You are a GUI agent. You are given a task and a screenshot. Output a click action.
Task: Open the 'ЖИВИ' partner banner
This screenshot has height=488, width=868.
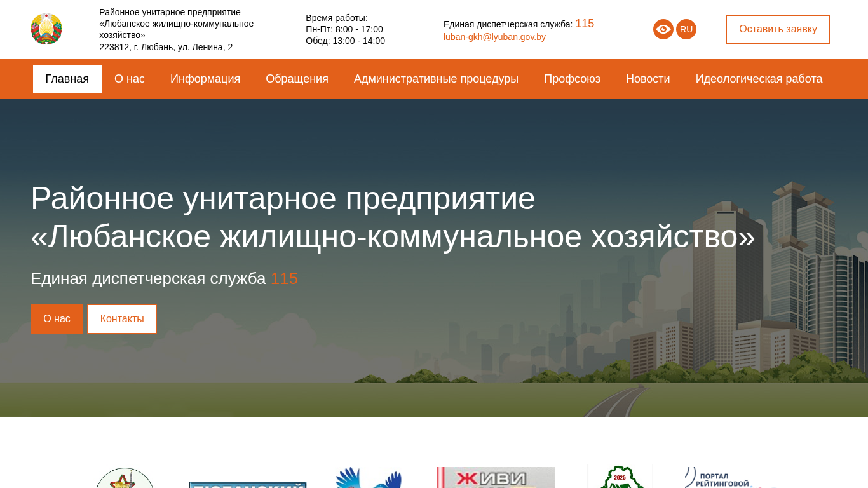[496, 477]
